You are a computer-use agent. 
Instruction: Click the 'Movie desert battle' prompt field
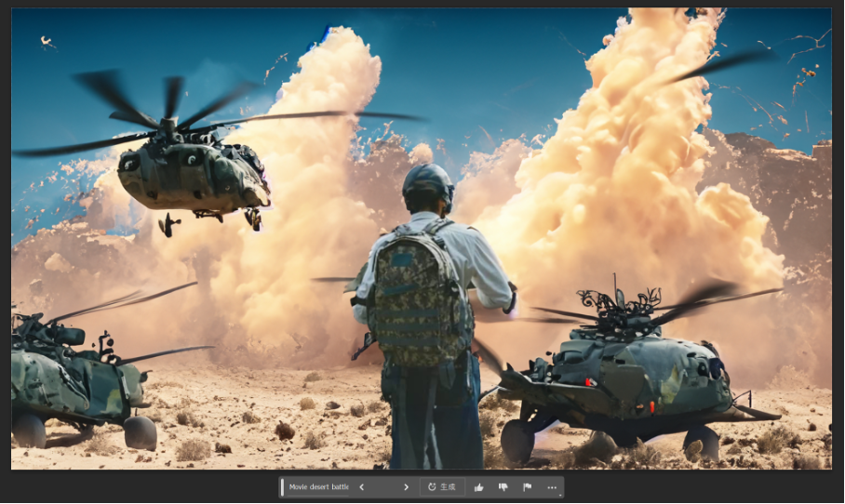point(318,486)
